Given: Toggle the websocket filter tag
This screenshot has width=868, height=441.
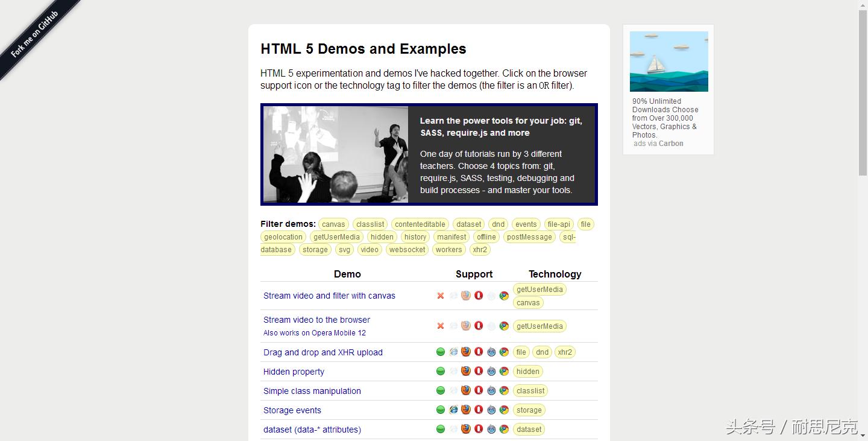Looking at the screenshot, I should click(x=407, y=249).
